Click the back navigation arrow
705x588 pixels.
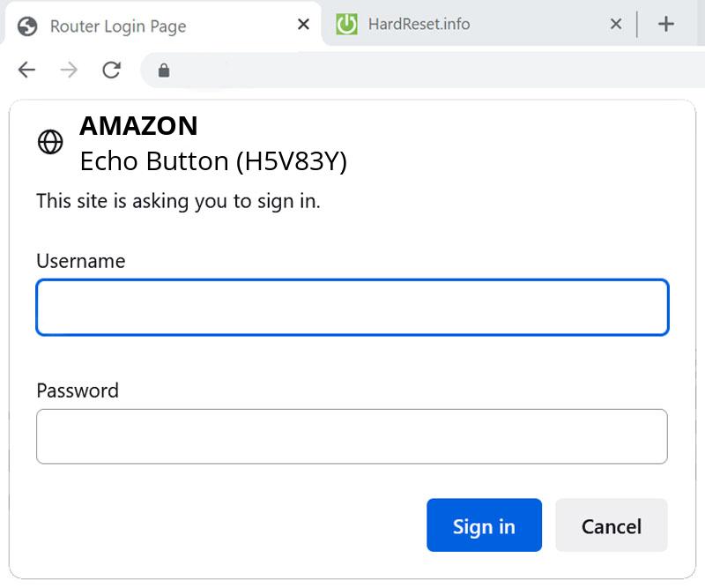26,70
